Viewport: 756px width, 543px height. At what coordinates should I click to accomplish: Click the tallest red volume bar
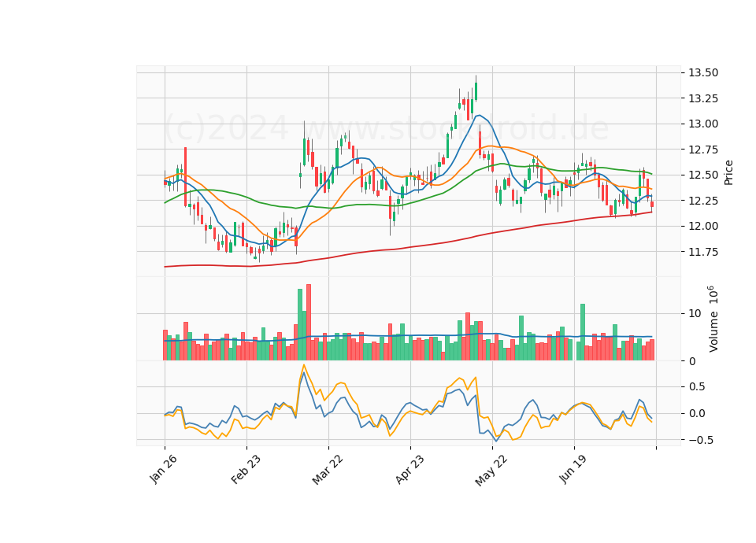(309, 323)
